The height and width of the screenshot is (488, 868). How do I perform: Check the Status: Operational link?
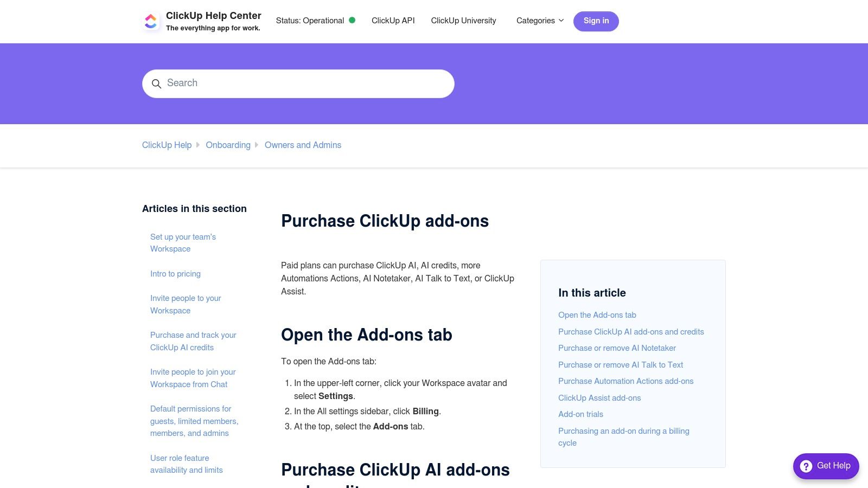[316, 21]
